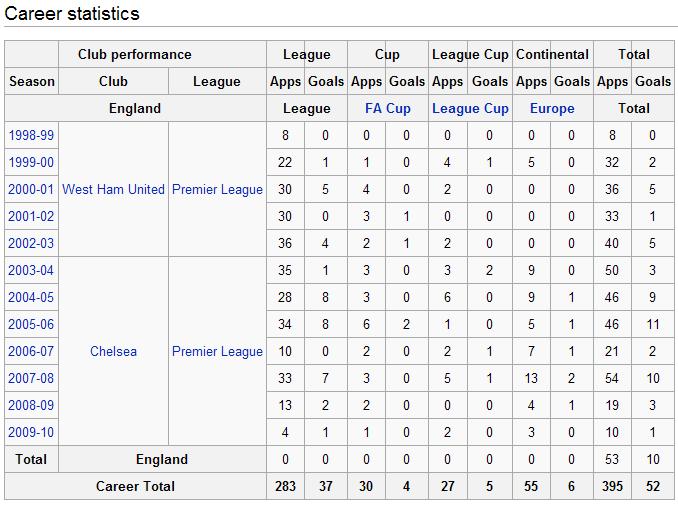Open the 2009-10 season link
678x505 pixels.
click(31, 432)
